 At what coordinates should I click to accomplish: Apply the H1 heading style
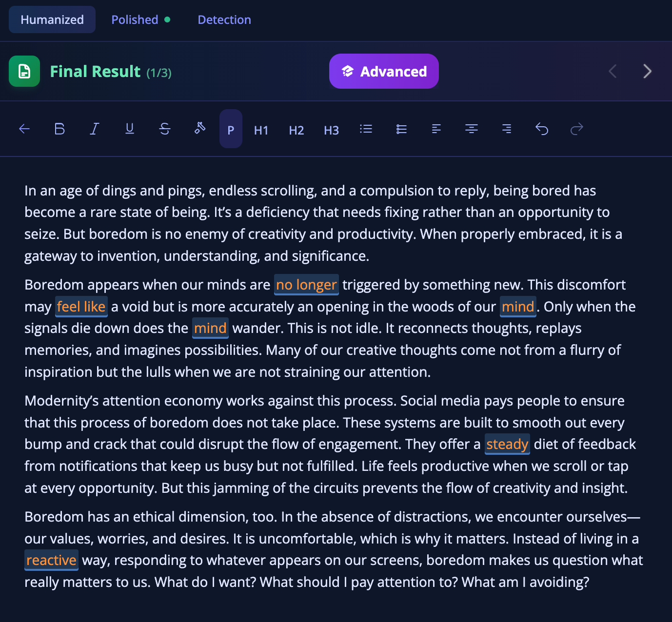tap(261, 130)
